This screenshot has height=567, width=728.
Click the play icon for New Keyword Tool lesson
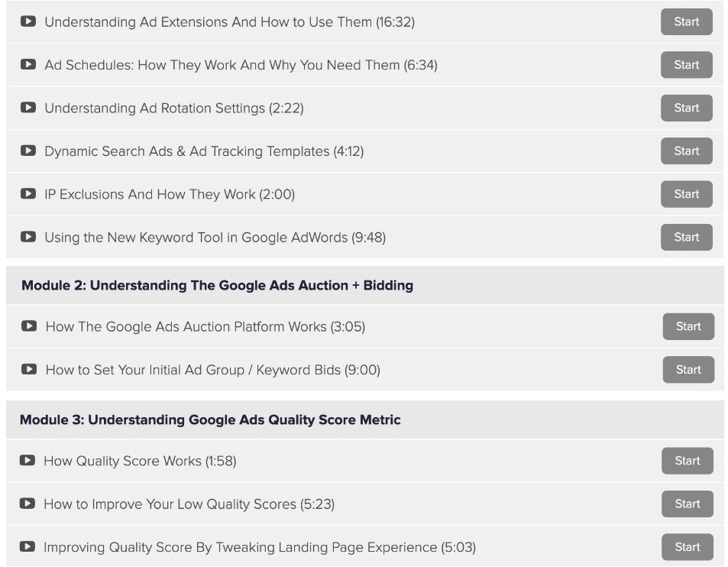click(x=28, y=237)
